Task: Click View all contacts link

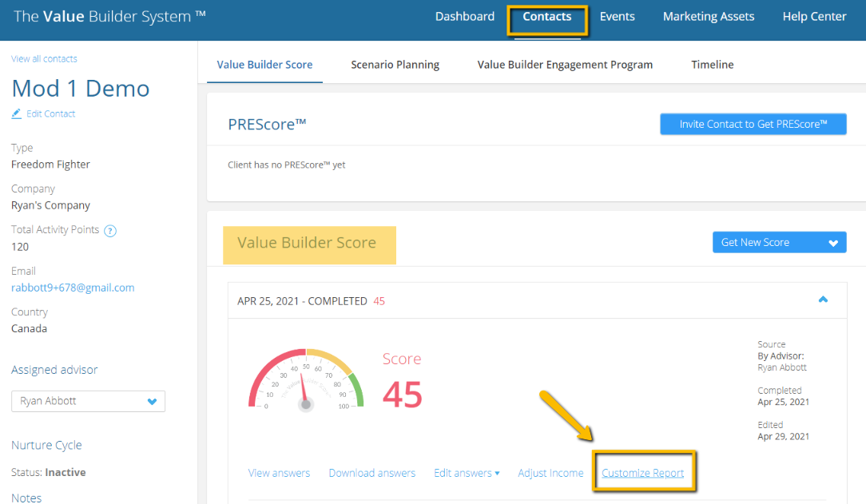Action: click(44, 58)
